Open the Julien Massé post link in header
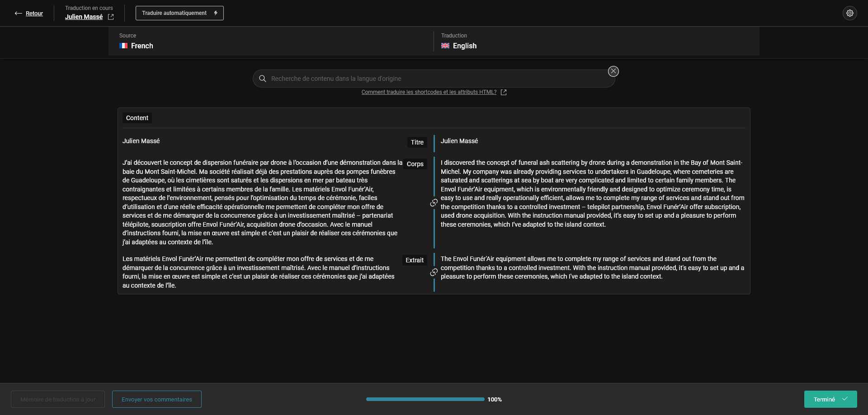Image resolution: width=868 pixels, height=415 pixels. coord(84,17)
